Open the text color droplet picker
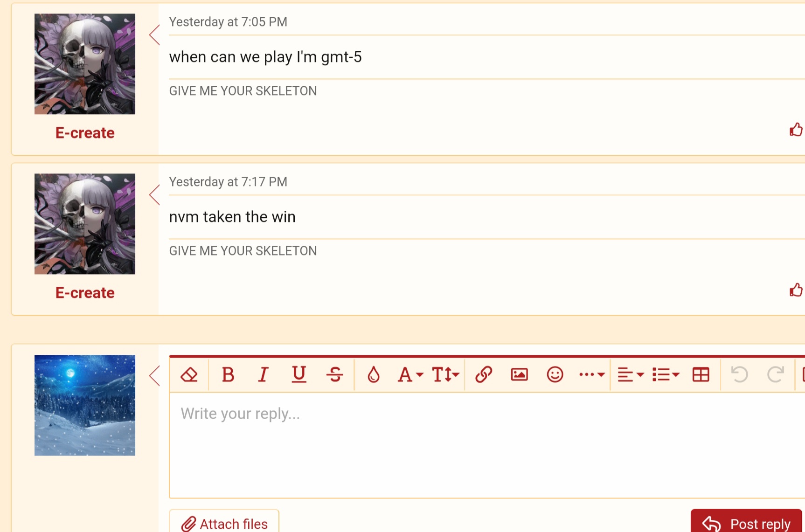Image resolution: width=805 pixels, height=532 pixels. click(x=374, y=374)
